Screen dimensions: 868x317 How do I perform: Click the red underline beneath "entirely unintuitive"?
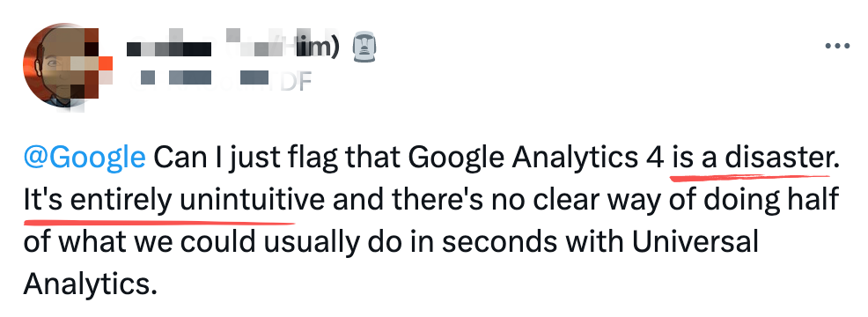(x=159, y=222)
